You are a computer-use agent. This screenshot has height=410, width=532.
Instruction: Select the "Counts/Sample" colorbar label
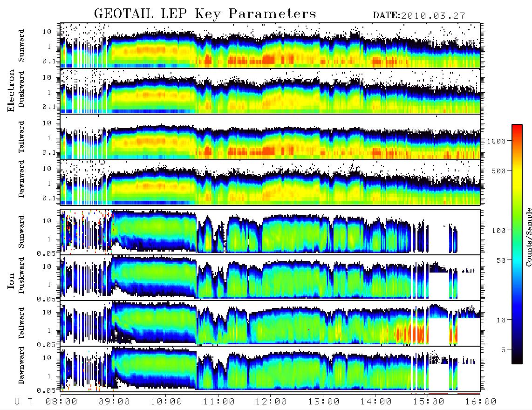[x=528, y=237]
